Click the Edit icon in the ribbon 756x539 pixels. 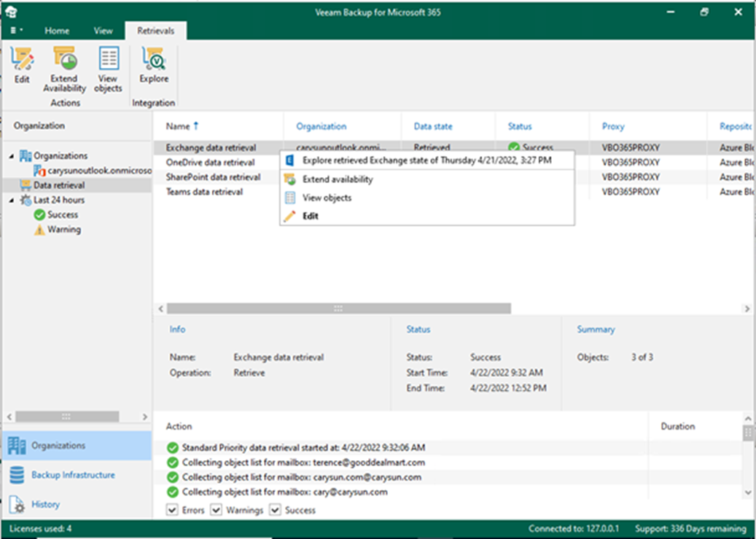tap(22, 66)
